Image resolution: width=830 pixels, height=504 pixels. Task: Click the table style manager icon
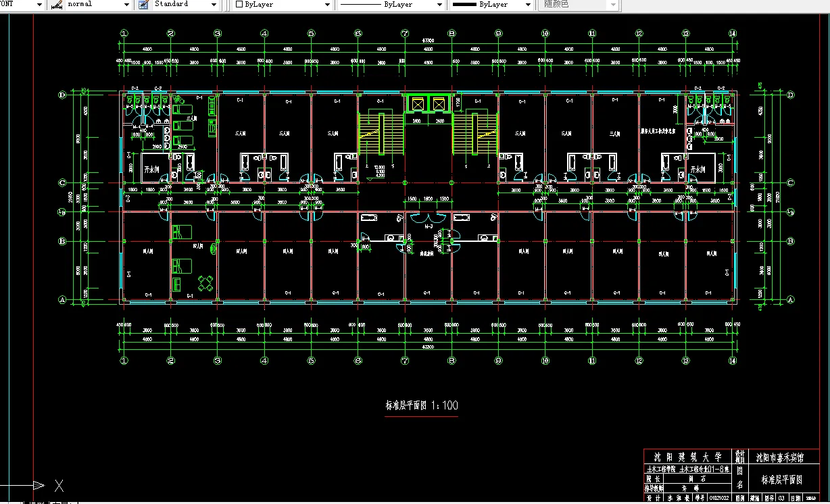coord(143,4)
